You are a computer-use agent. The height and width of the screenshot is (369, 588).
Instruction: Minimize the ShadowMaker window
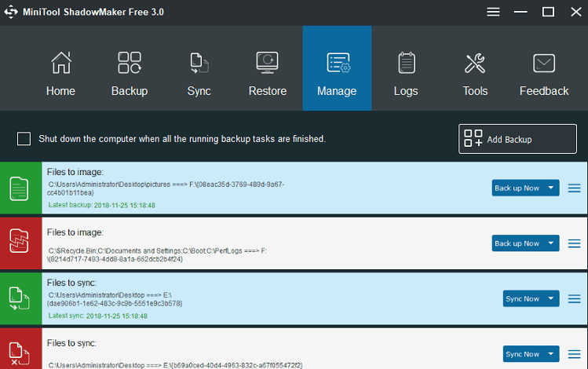[520, 12]
